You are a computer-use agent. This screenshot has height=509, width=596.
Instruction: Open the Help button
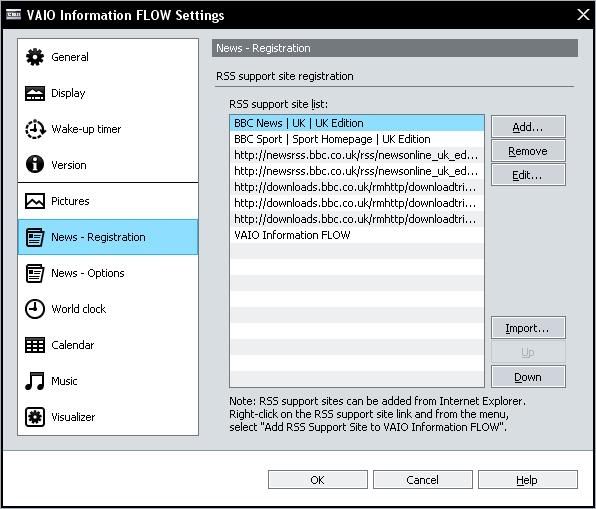[x=528, y=480]
